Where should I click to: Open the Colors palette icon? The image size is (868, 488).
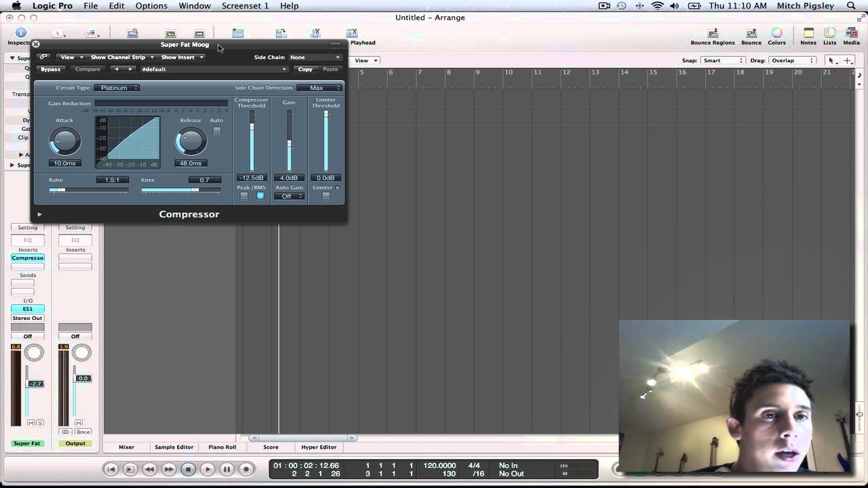point(777,33)
